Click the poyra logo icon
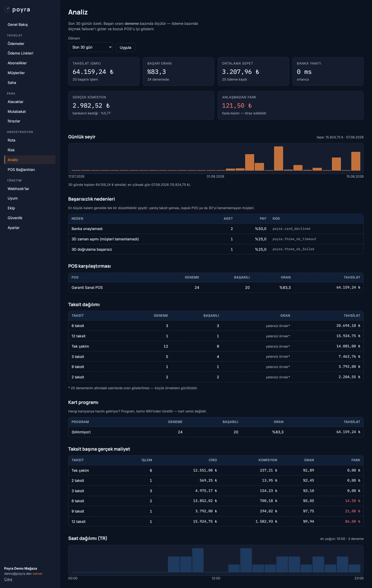This screenshot has height=588, width=372. (x=7, y=10)
